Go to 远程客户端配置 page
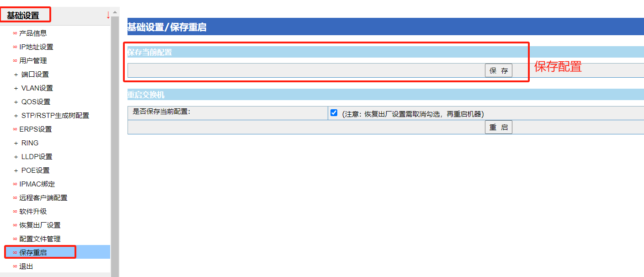Image resolution: width=644 pixels, height=277 pixels. 43,197
